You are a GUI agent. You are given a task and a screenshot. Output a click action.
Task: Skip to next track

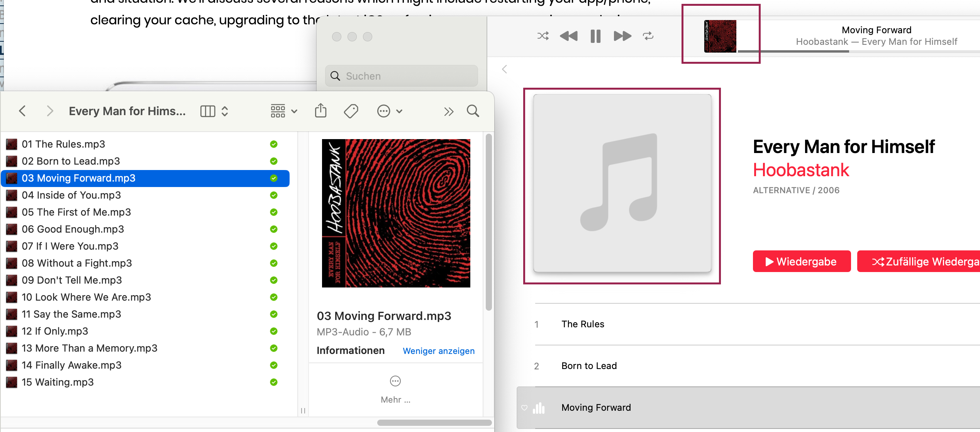pos(622,36)
